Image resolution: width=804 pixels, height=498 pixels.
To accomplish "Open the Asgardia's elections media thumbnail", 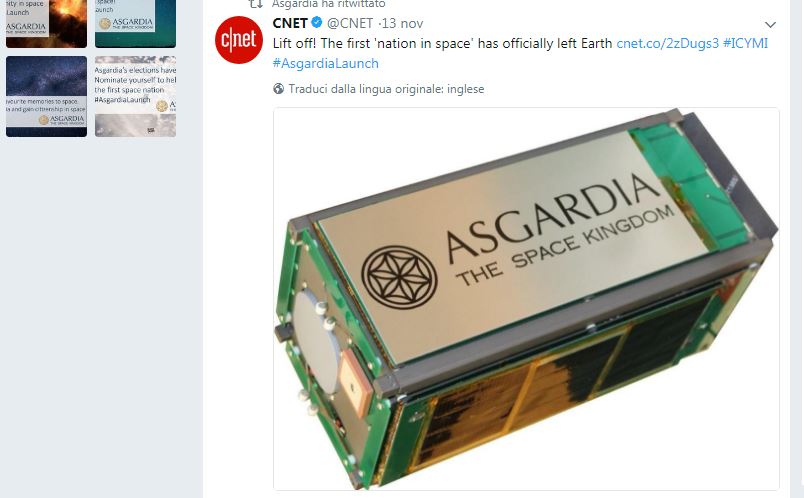I will point(135,96).
